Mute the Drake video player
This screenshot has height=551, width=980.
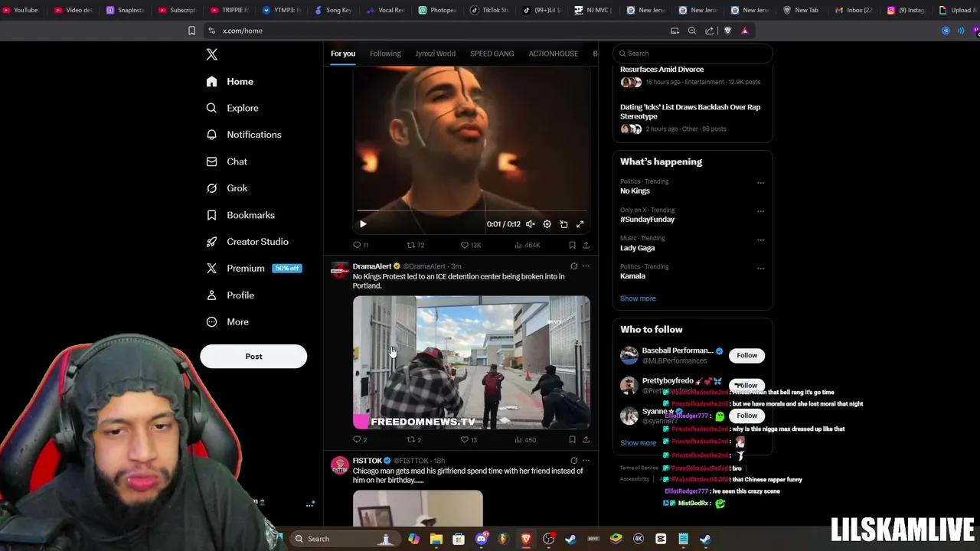[x=530, y=224]
